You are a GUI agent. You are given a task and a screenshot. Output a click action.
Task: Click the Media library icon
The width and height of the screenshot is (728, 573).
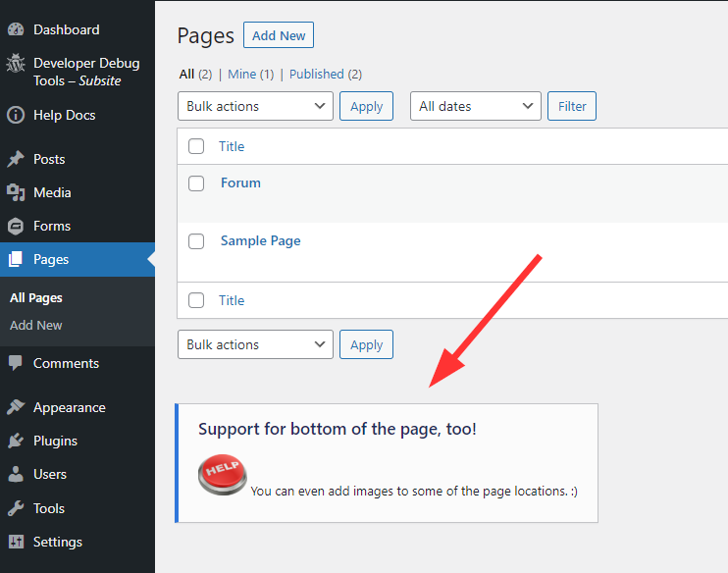pyautogui.click(x=16, y=192)
